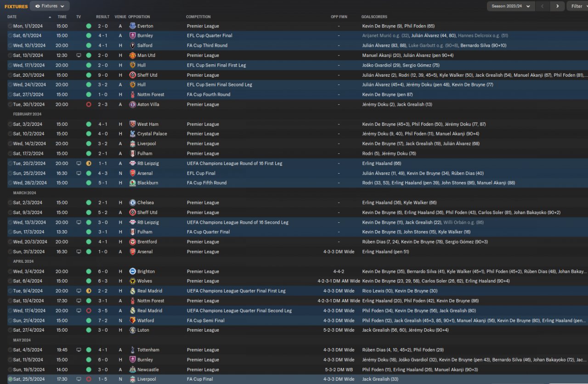Click the TV column header
Screen dimensions: 588x384
[79, 17]
